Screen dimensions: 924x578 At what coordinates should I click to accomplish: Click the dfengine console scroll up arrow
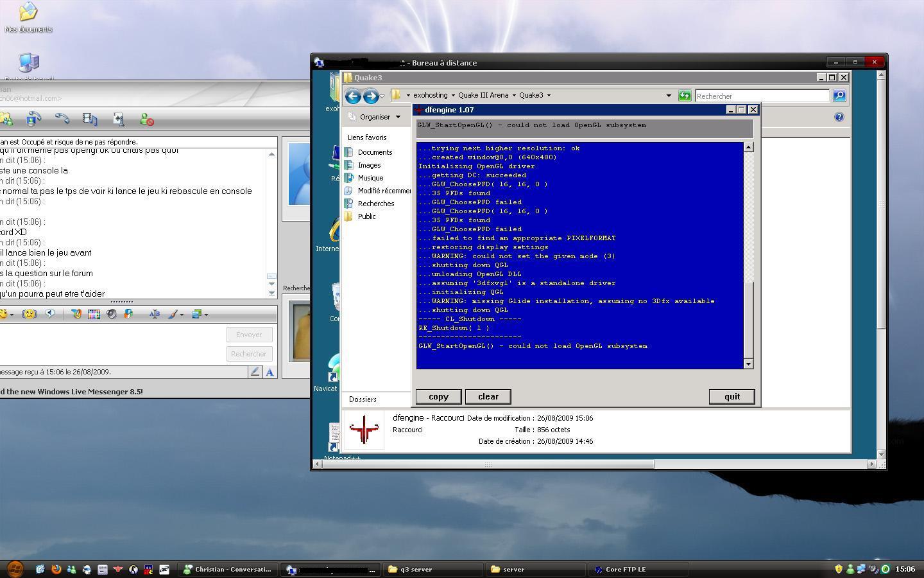click(748, 147)
